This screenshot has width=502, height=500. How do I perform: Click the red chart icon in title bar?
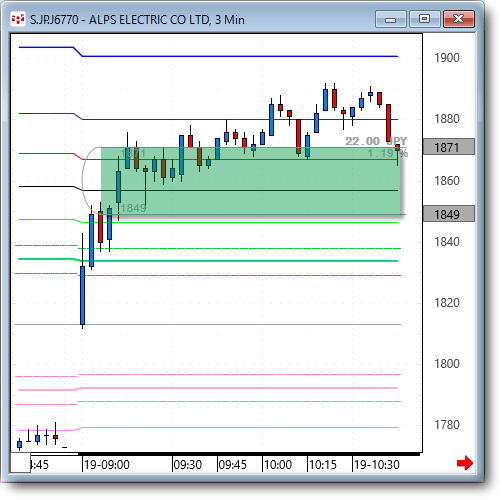coord(17,19)
